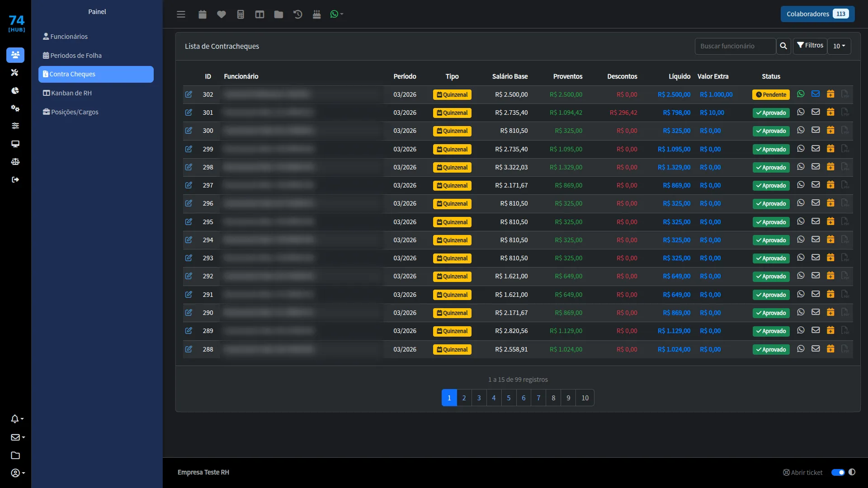
Task: Go to page 2 of results
Action: (464, 398)
